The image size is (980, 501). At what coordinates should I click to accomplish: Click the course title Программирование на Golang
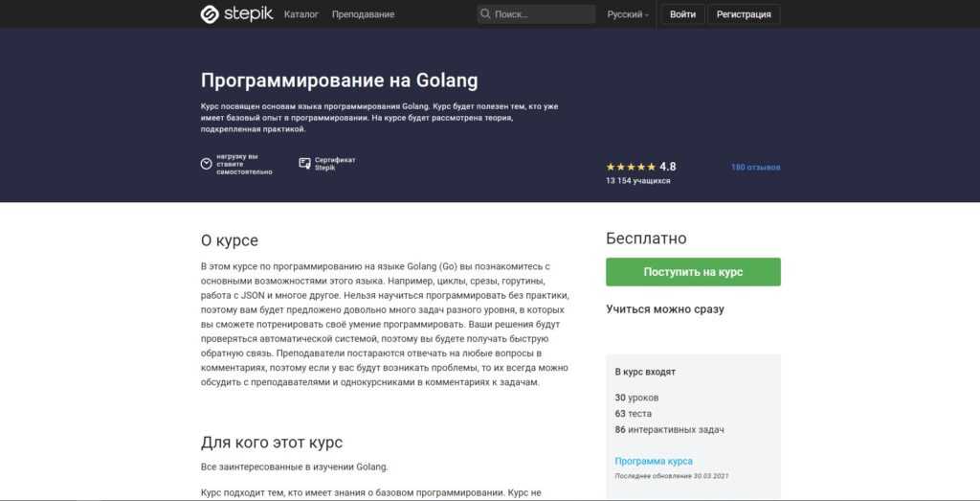[x=340, y=80]
